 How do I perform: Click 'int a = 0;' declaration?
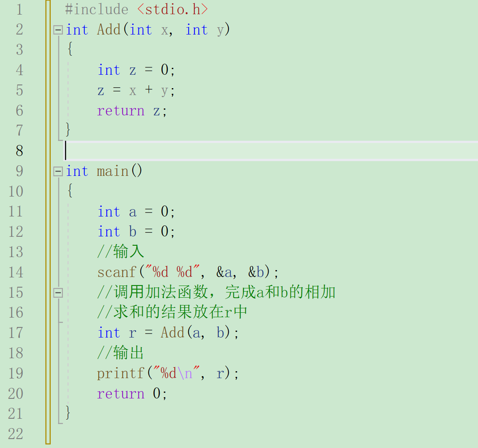pyautogui.click(x=136, y=212)
